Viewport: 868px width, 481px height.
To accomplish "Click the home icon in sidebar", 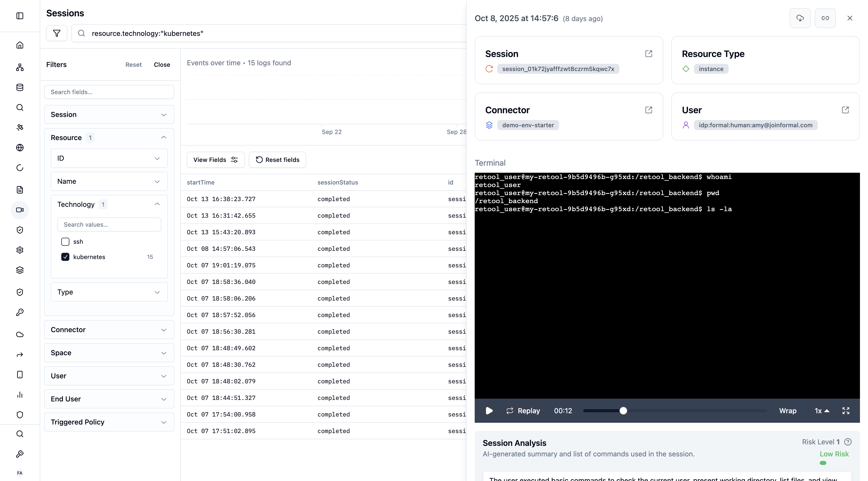I will click(20, 45).
